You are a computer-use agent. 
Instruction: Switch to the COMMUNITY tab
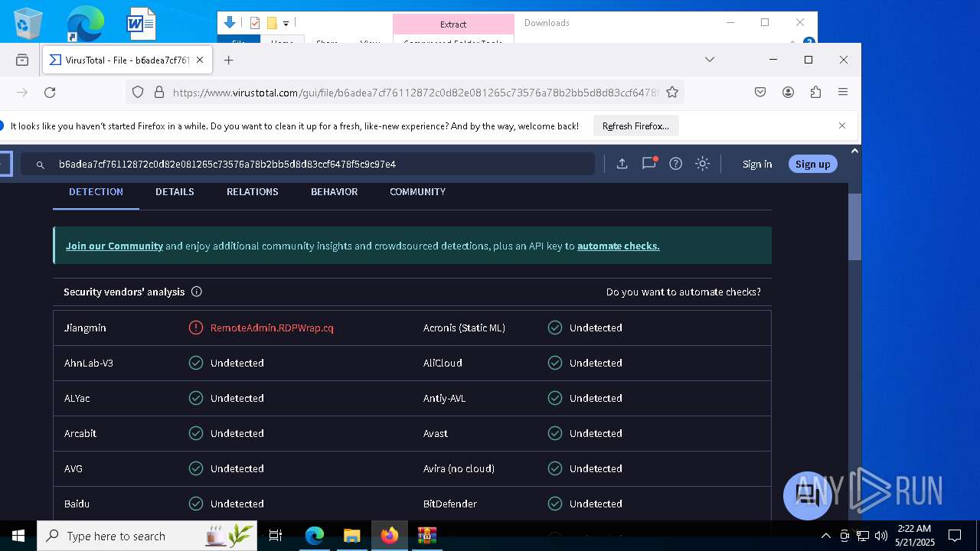point(417,192)
